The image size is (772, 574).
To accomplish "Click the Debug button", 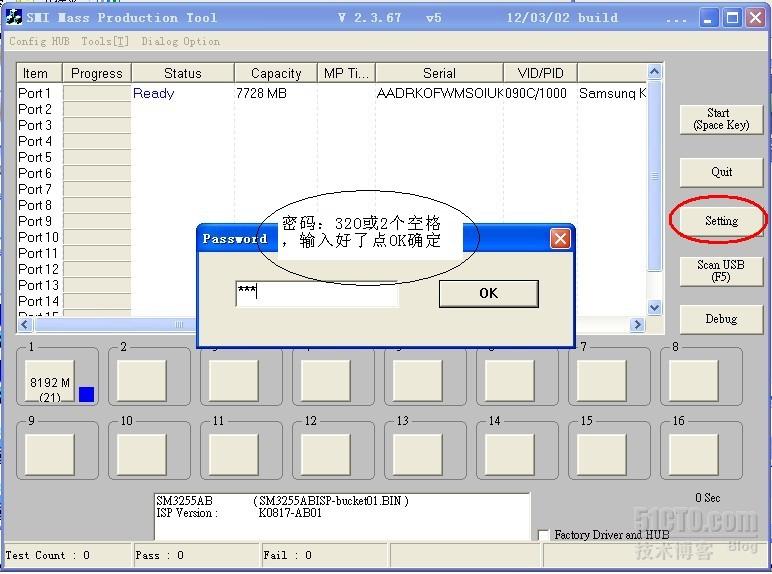I will tap(721, 319).
